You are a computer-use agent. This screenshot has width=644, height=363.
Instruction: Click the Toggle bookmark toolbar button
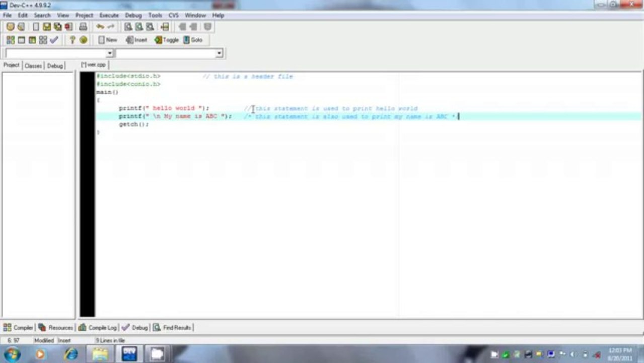tap(167, 40)
